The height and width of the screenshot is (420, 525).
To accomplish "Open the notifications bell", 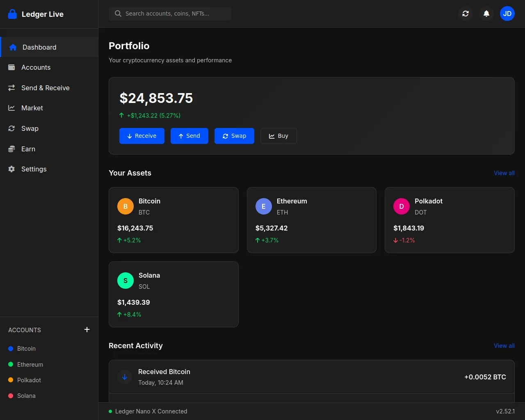I will [486, 14].
